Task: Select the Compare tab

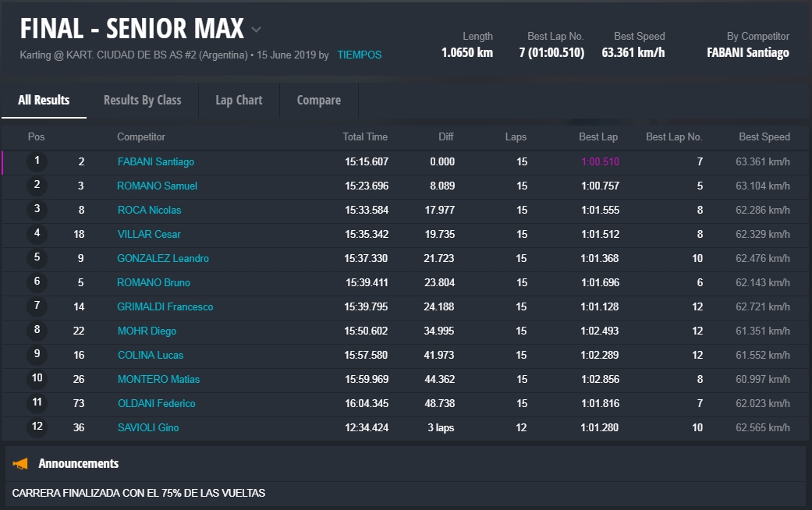Action: point(318,100)
